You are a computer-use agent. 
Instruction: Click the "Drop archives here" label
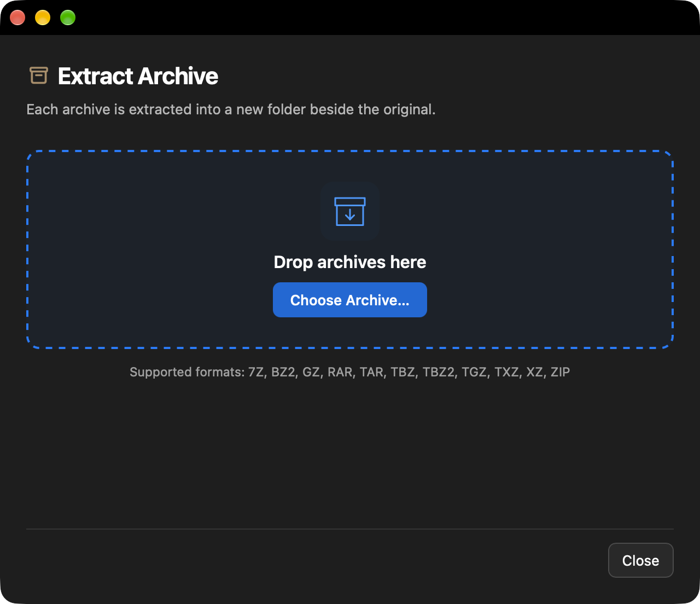tap(350, 262)
